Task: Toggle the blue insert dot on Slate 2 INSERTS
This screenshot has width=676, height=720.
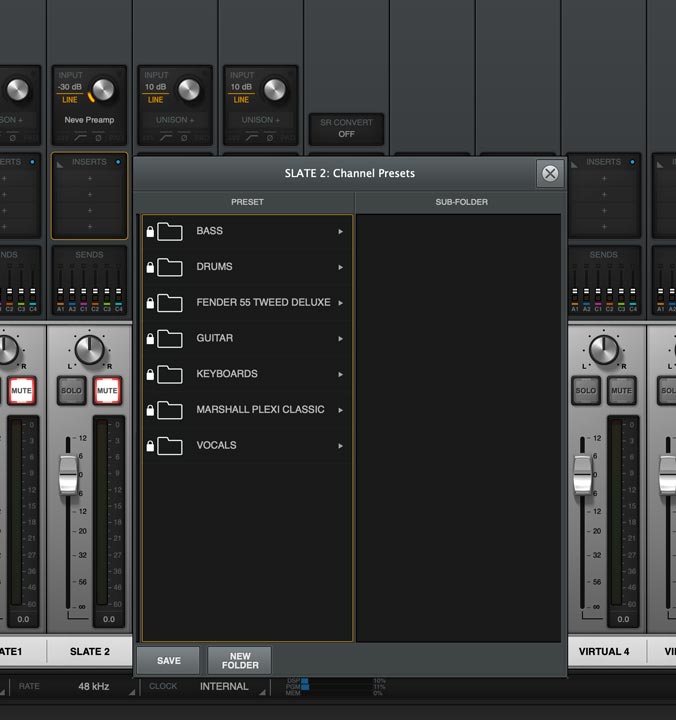Action: coord(118,162)
